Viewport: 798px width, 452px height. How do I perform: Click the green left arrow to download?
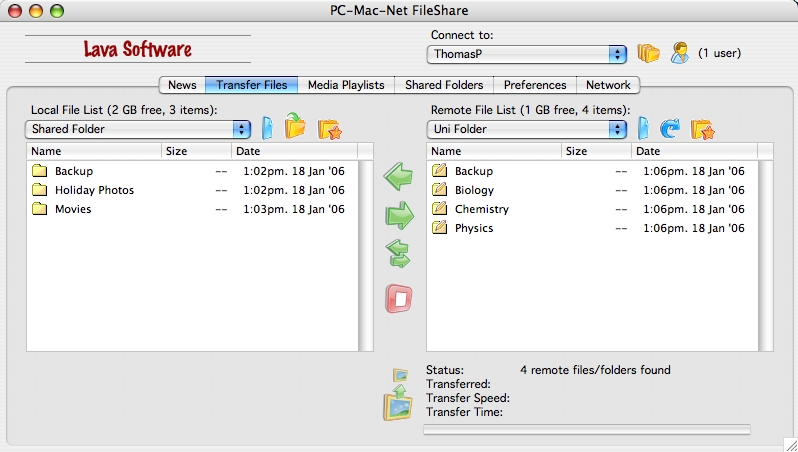coord(398,177)
